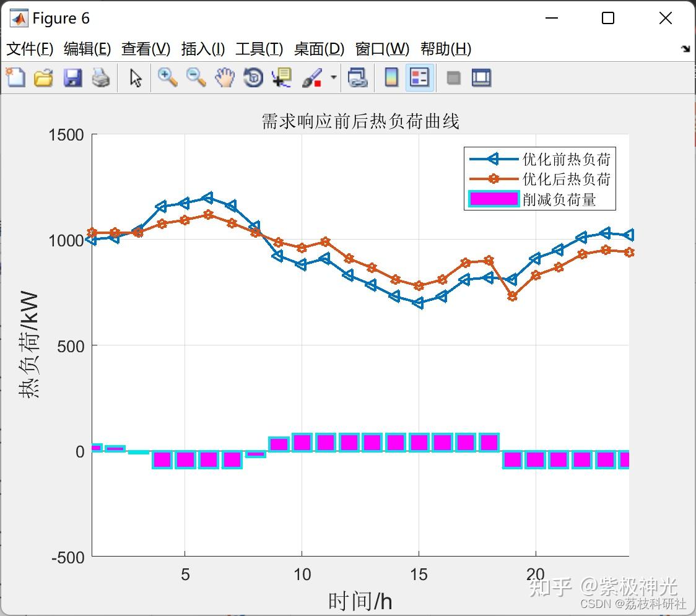Open the 插入 (Insert) menu
Image resolution: width=696 pixels, height=616 pixels.
point(202,49)
